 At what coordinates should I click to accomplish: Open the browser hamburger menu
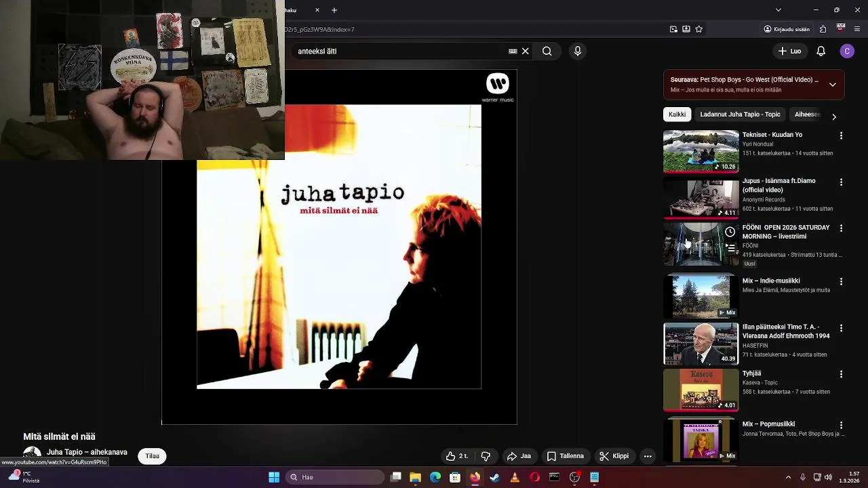(x=857, y=29)
